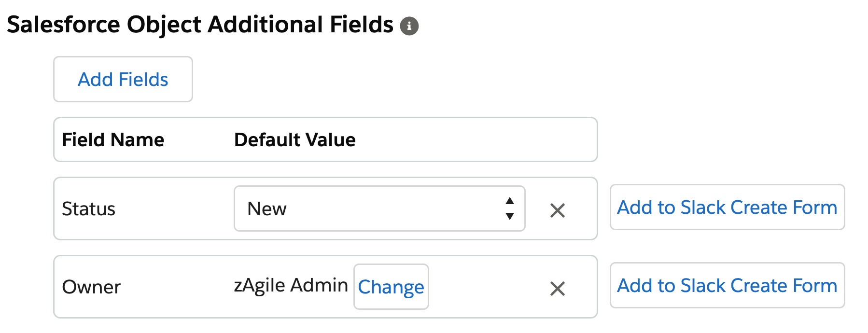Click the down arrow in Status dropdown
The height and width of the screenshot is (333, 868).
point(509,216)
